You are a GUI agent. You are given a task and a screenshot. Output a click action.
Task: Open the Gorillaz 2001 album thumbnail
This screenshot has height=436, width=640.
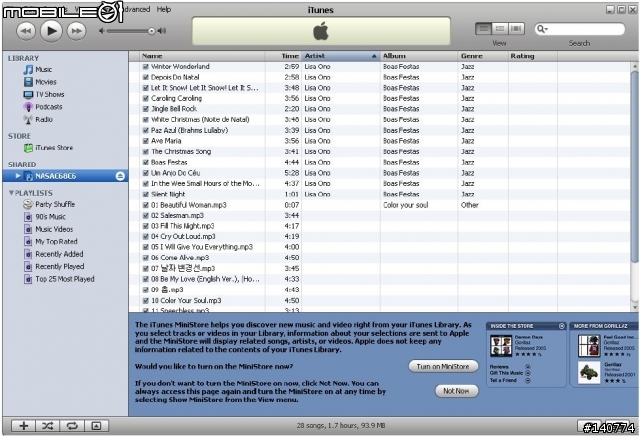(x=589, y=373)
